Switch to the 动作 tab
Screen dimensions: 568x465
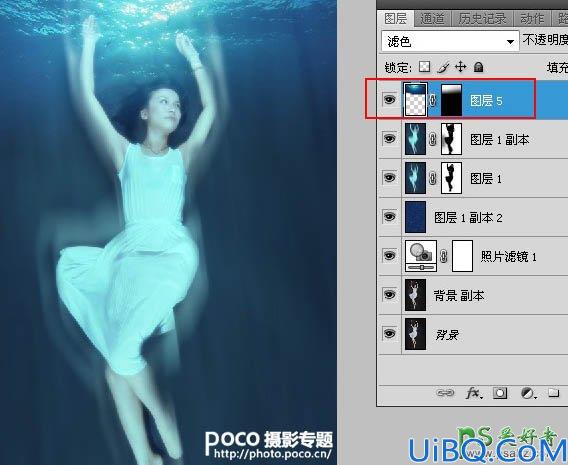[532, 18]
